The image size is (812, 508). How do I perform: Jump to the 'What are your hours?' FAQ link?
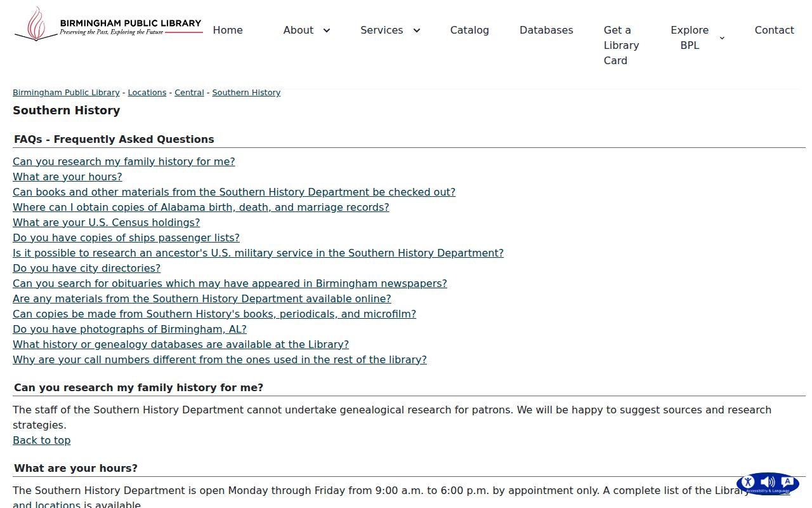coord(67,177)
